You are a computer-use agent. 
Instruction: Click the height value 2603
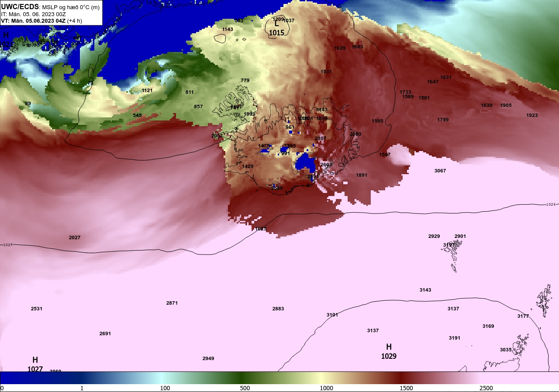326,165
